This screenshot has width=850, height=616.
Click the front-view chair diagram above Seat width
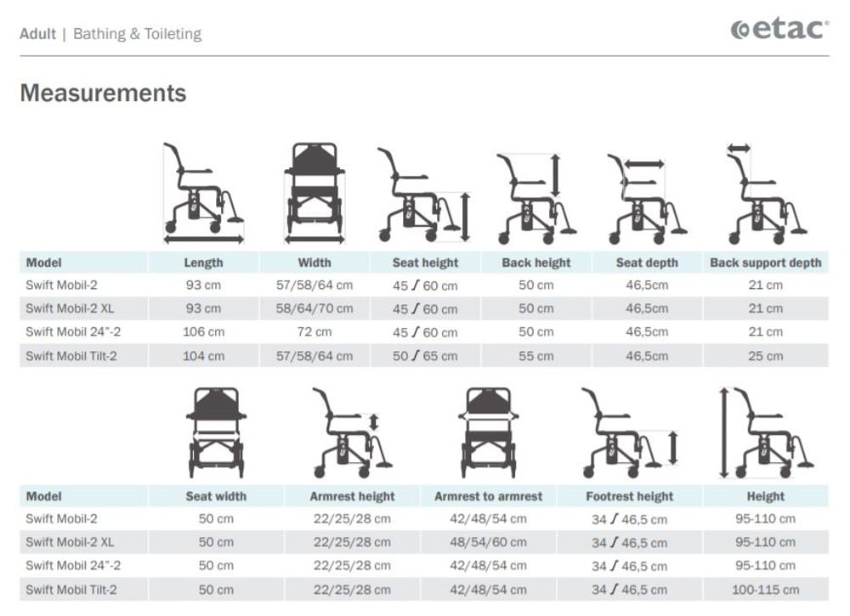216,432
